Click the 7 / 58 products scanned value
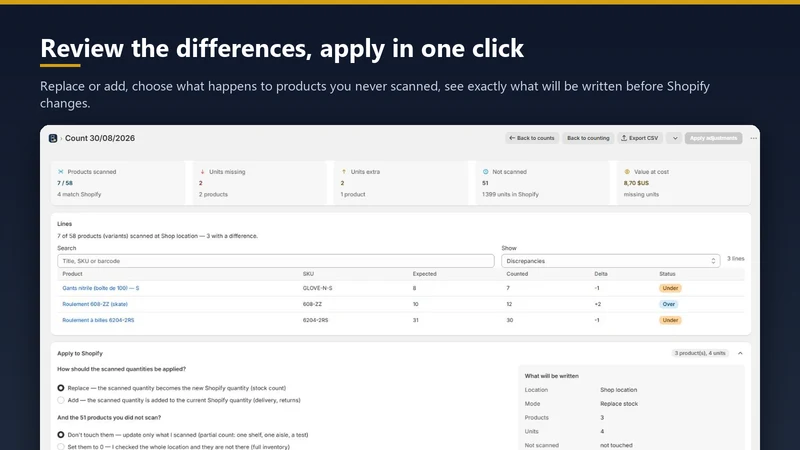800x450 pixels. pyautogui.click(x=65, y=183)
